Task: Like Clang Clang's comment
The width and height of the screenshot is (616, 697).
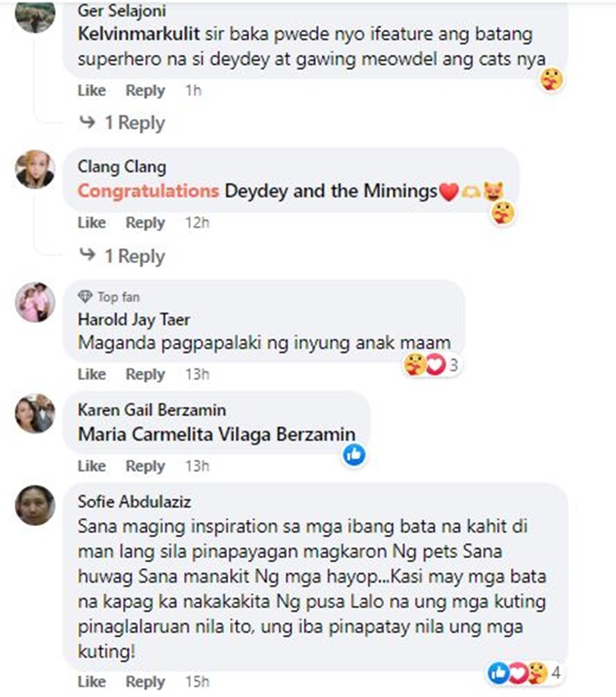Action: [x=91, y=222]
